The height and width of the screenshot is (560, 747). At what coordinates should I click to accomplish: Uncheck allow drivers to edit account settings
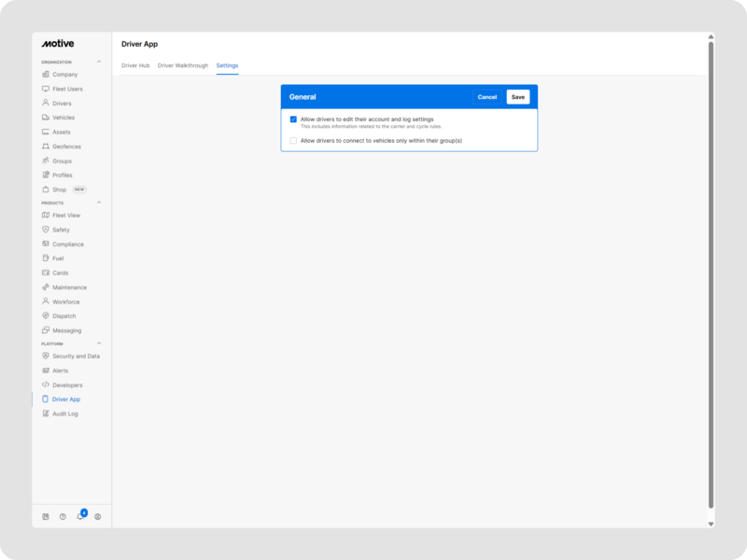pos(293,119)
